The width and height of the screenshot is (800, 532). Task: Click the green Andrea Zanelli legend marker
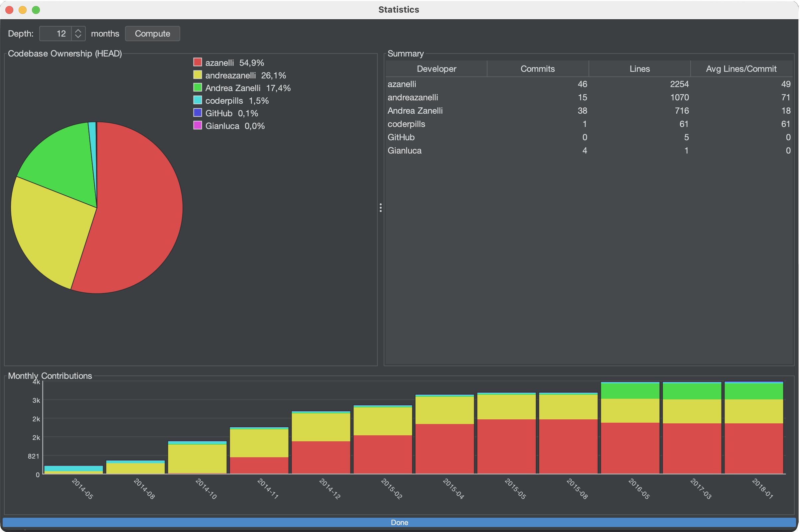(x=198, y=87)
